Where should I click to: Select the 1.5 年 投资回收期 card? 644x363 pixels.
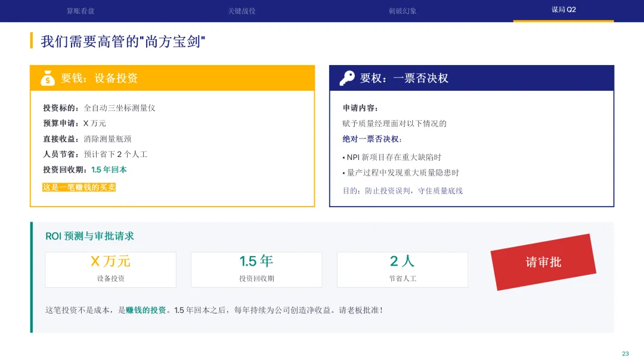tap(256, 270)
